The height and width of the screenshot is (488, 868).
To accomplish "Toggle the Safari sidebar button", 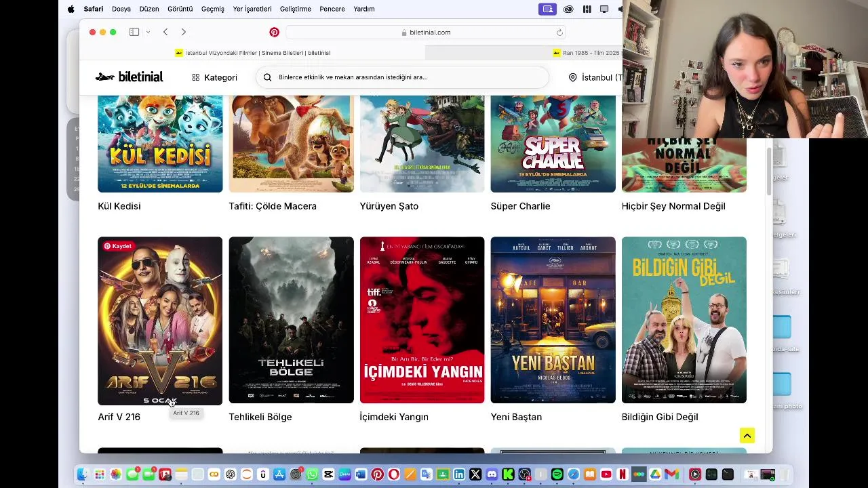I will pyautogui.click(x=134, y=32).
